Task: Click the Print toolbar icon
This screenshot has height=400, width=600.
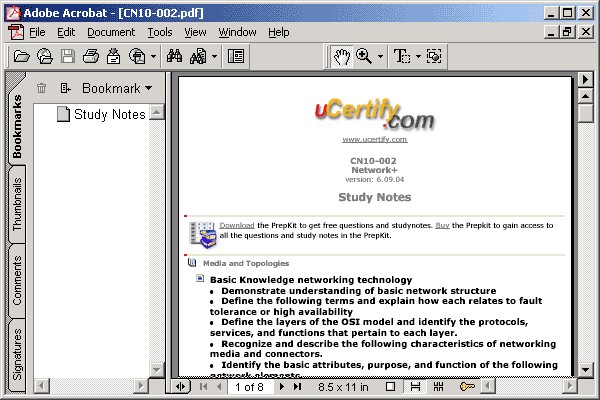Action: [x=91, y=56]
